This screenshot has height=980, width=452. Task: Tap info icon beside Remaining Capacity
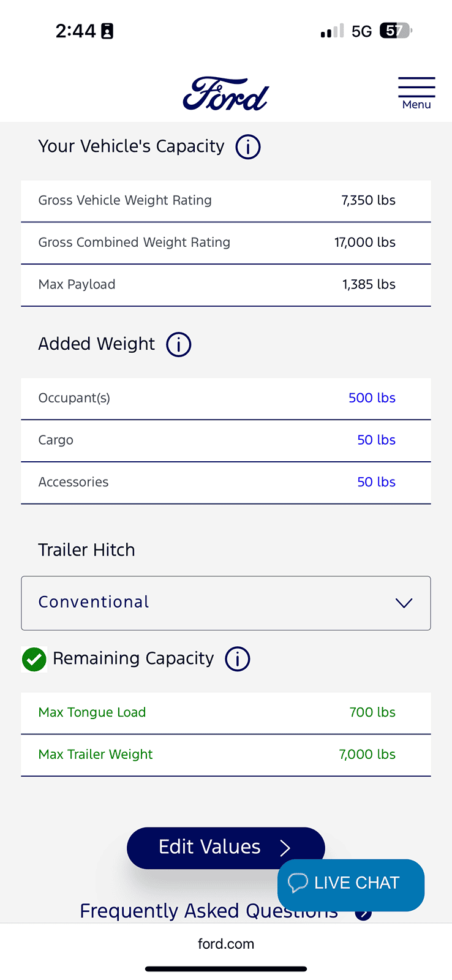click(238, 659)
